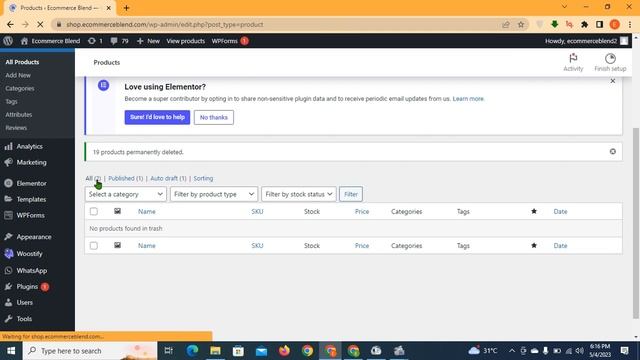Open the Chrome tab search chevron
The image size is (640, 360).
coord(564,7)
